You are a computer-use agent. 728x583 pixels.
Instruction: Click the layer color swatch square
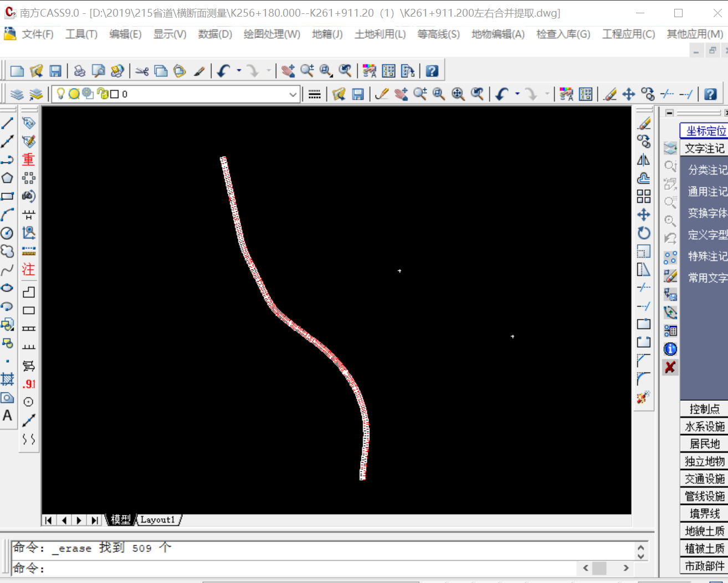pos(115,94)
